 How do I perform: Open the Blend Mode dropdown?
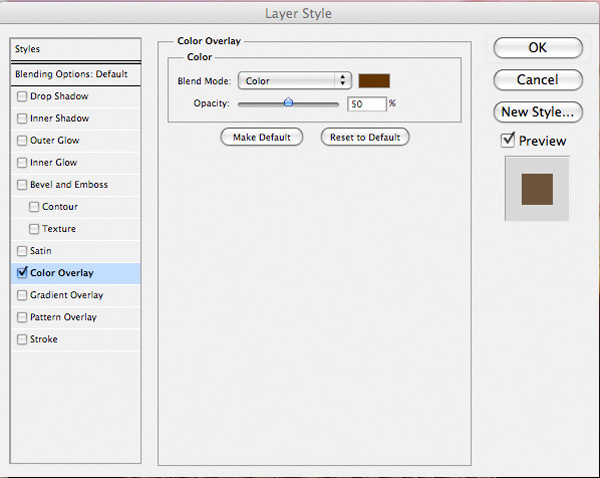pos(294,81)
